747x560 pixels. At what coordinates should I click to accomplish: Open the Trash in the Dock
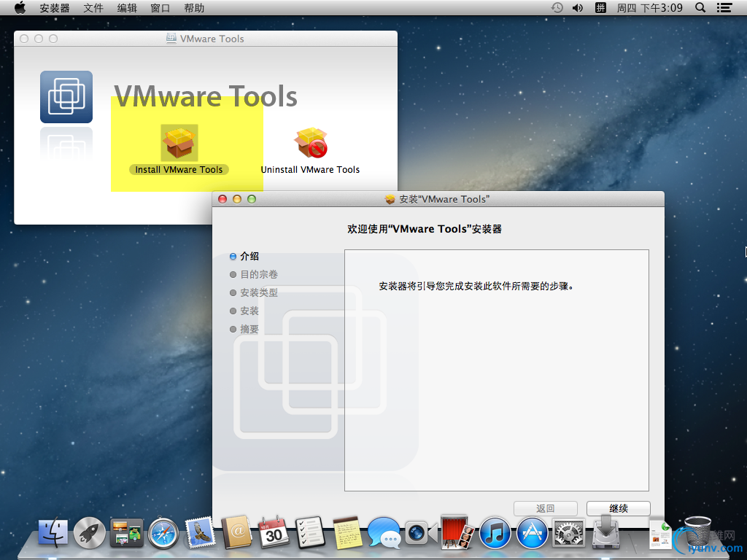[697, 532]
